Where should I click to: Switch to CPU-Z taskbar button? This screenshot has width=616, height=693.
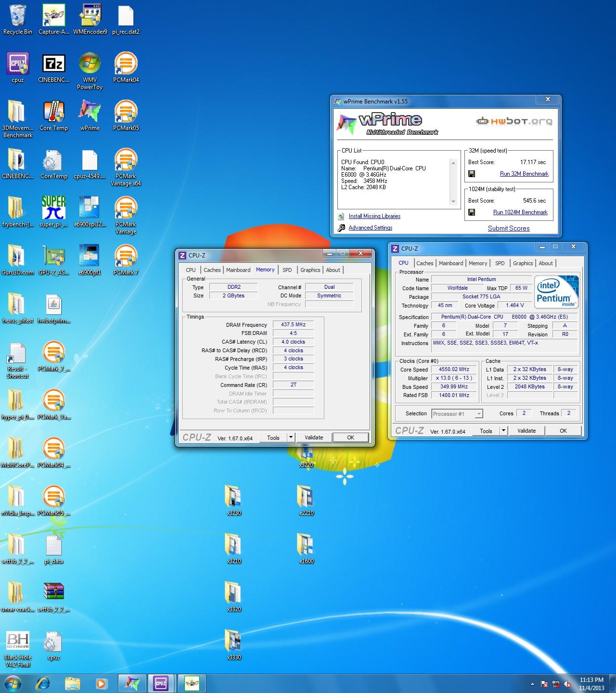point(161,683)
